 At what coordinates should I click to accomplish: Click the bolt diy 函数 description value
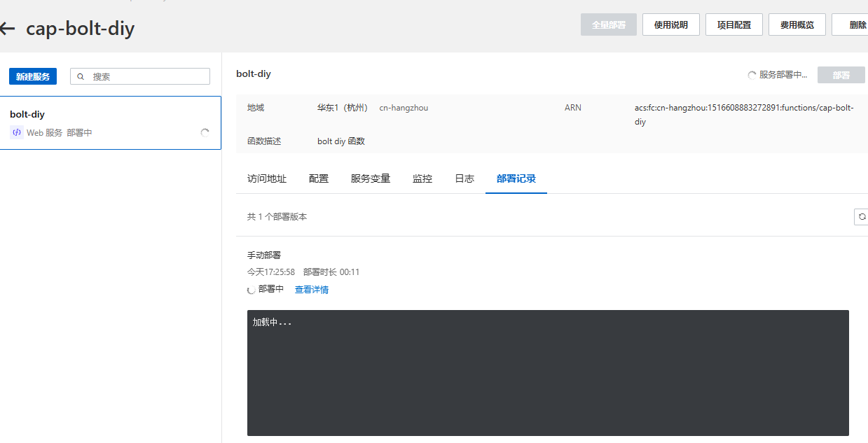point(341,141)
